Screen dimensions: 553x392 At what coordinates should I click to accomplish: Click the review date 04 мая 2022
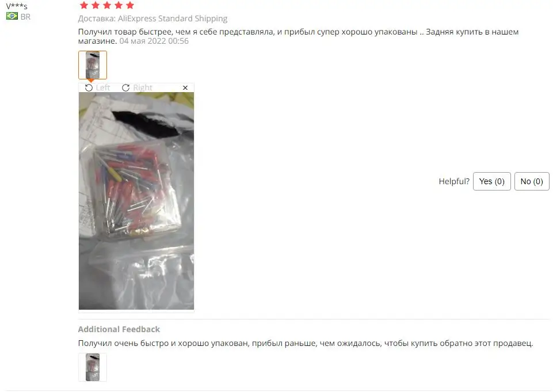[143, 41]
